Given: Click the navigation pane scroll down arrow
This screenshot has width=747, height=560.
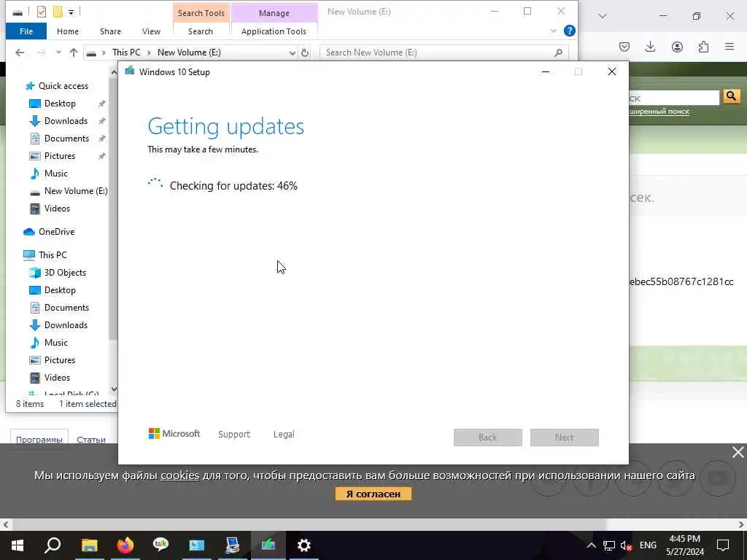Looking at the screenshot, I should 114,389.
